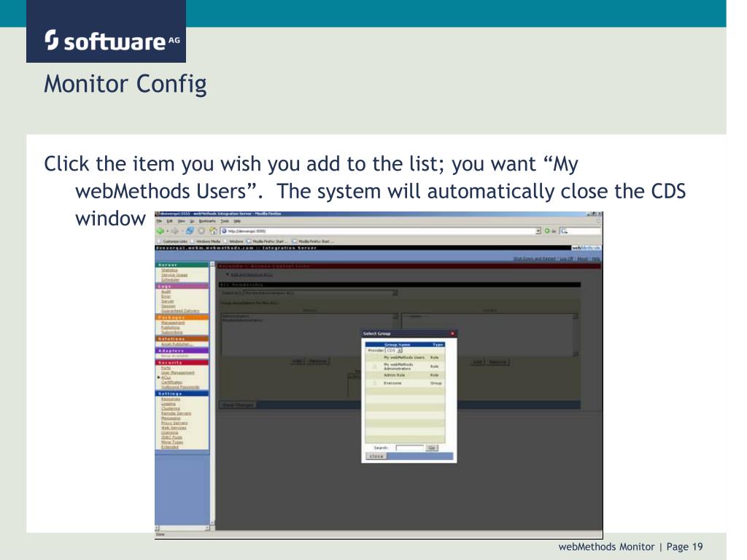Click the About link in header
Image resolution: width=747 pixels, height=560 pixels.
582,259
